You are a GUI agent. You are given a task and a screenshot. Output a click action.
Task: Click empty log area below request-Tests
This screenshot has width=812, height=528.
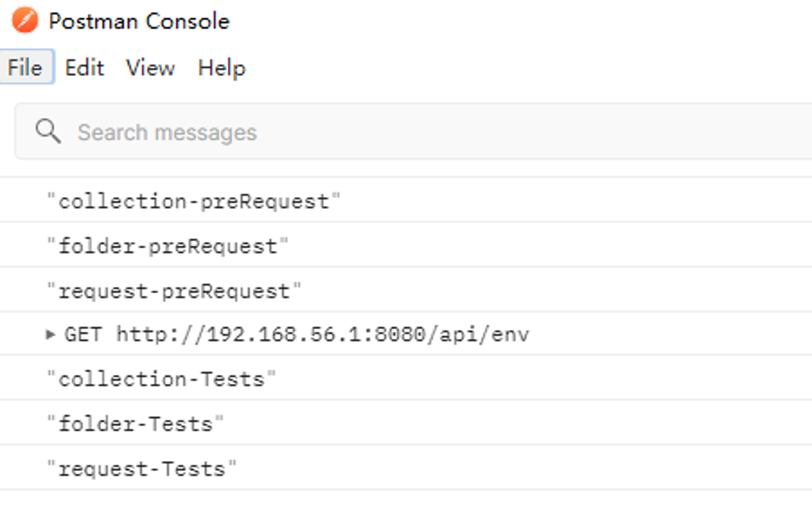coord(406,509)
